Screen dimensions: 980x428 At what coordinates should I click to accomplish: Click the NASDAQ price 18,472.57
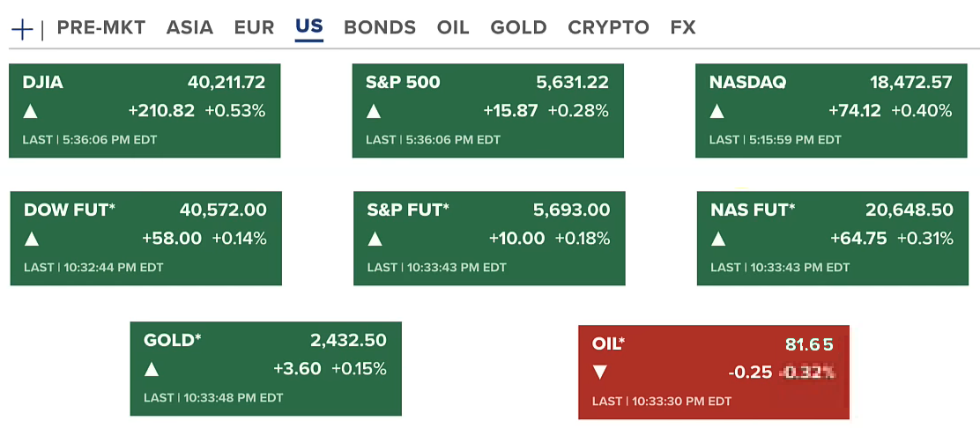coord(910,83)
